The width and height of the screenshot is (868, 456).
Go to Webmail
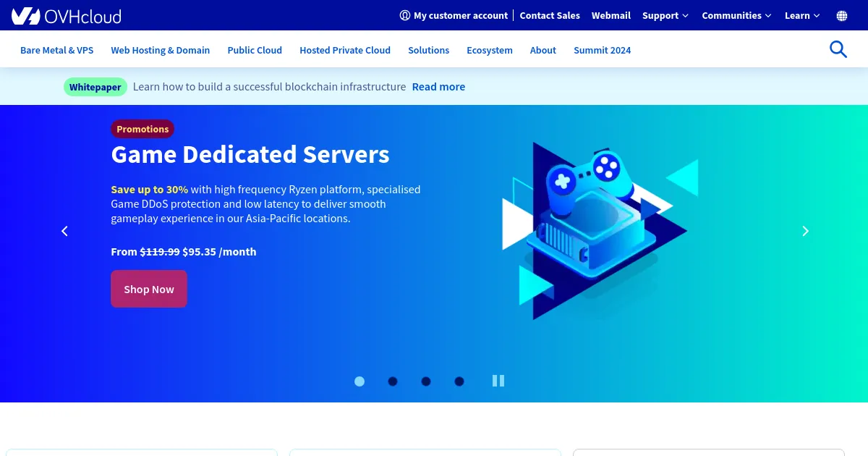[x=611, y=15]
